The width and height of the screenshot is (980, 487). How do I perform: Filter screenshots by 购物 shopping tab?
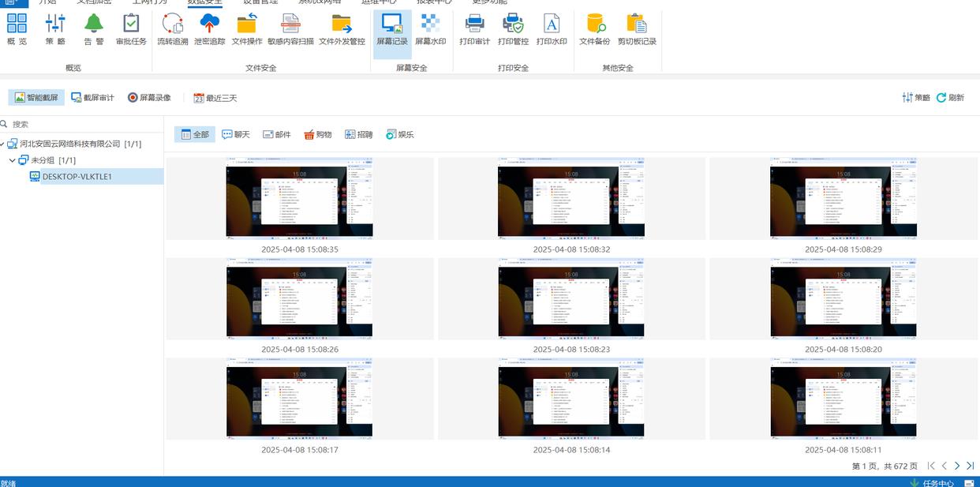317,135
